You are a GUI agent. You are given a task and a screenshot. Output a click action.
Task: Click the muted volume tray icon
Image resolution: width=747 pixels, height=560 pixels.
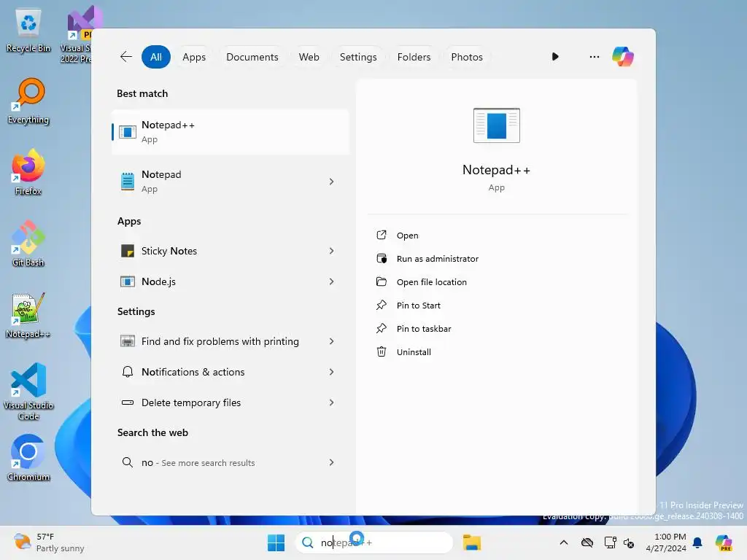coord(629,542)
